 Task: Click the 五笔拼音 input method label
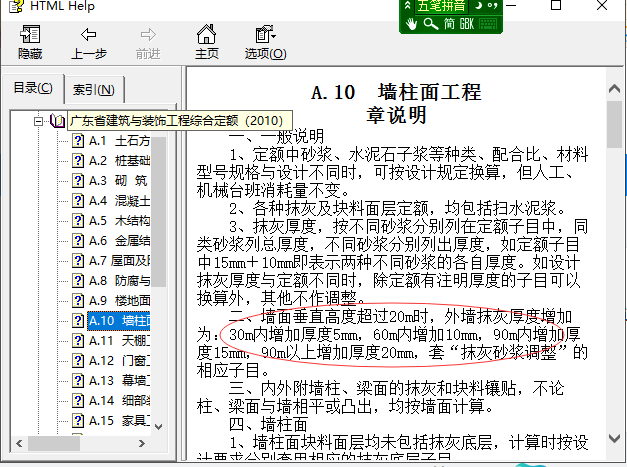pyautogui.click(x=441, y=6)
